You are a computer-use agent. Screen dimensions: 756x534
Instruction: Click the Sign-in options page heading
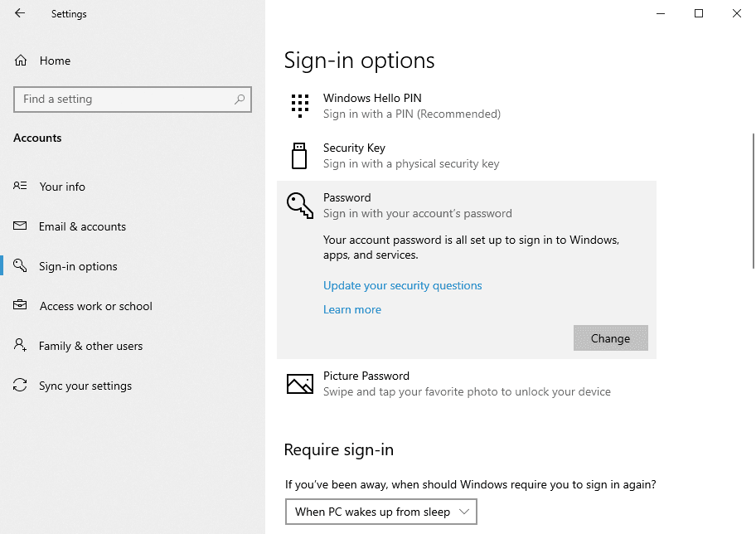click(359, 61)
